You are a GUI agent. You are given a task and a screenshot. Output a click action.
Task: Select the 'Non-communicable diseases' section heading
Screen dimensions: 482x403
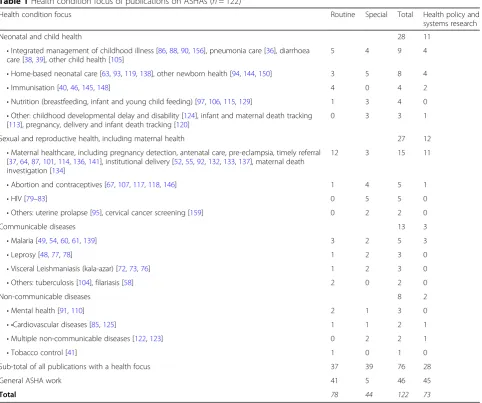(x=45, y=297)
